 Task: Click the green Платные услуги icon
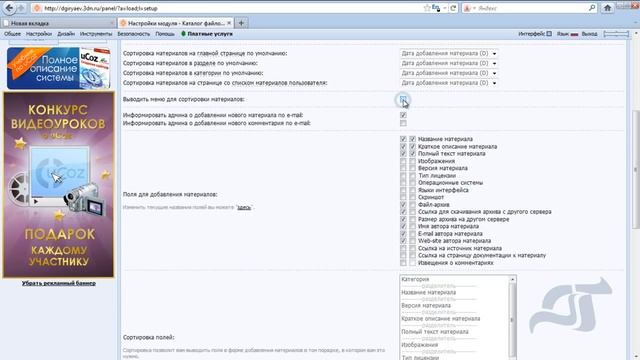pos(183,34)
